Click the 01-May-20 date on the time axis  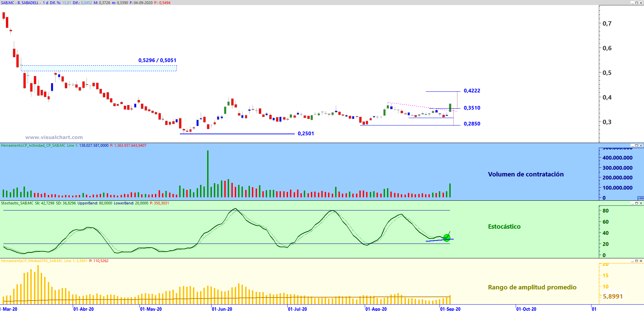click(151, 309)
